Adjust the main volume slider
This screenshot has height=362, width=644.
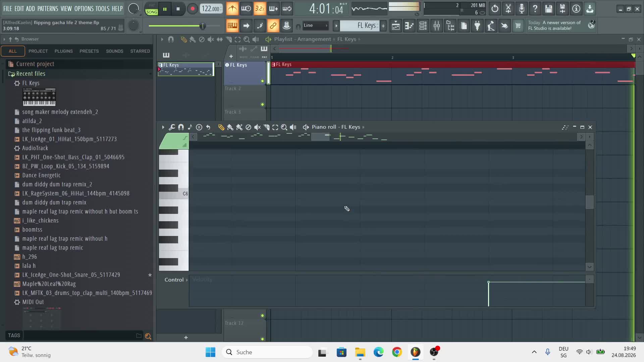(x=202, y=26)
